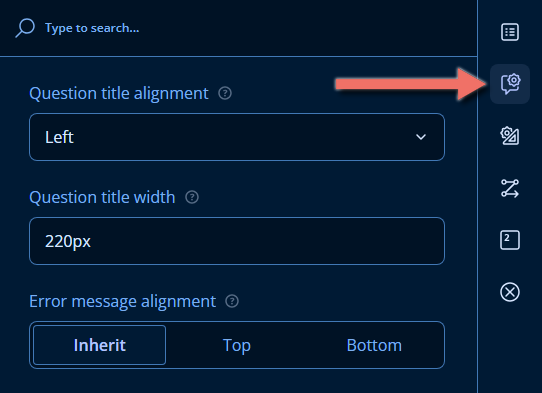Click the Error message alignment label
The width and height of the screenshot is (542, 393).
click(x=123, y=301)
